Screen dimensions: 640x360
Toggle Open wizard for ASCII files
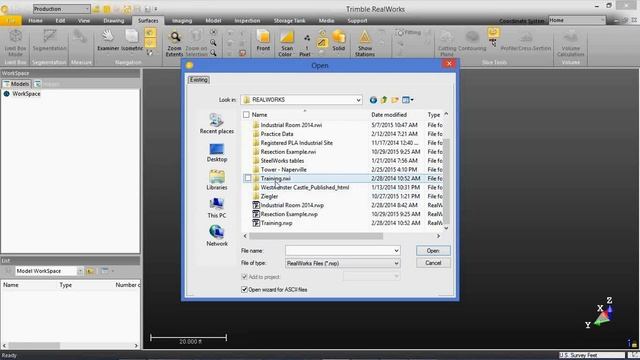[x=244, y=289]
